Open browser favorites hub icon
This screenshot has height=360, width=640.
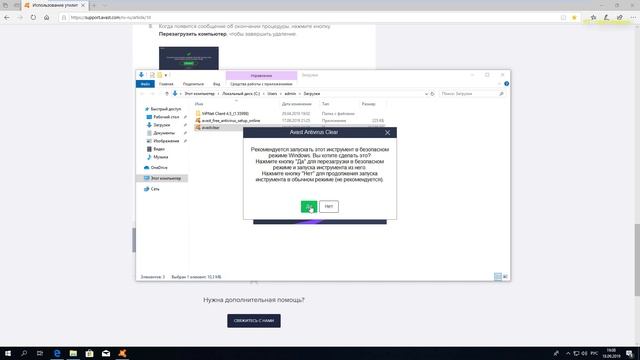click(593, 18)
